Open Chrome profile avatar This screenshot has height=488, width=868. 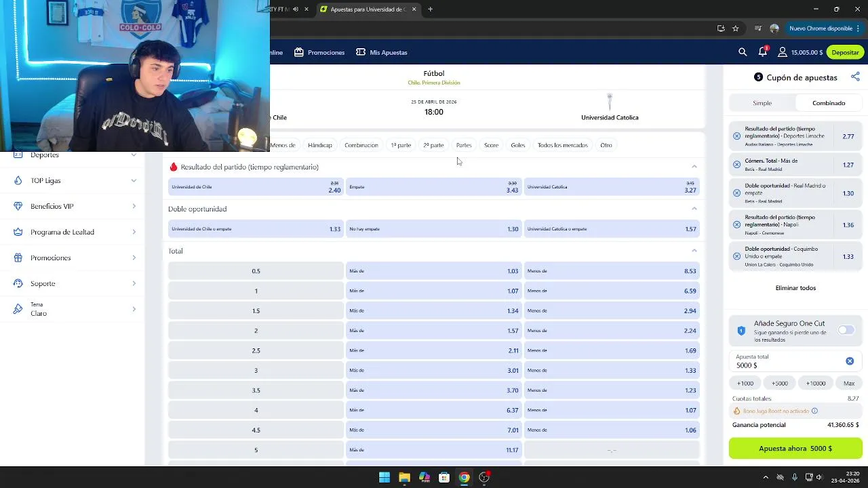point(774,28)
